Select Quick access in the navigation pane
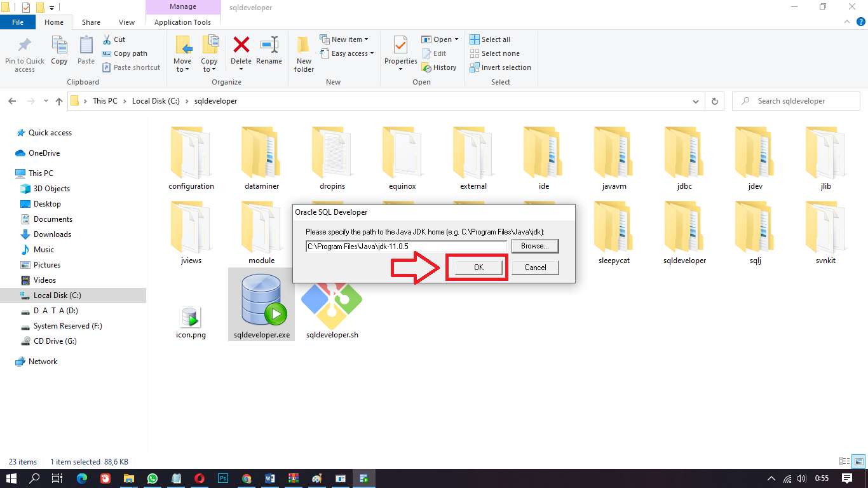The image size is (868, 488). (x=50, y=133)
